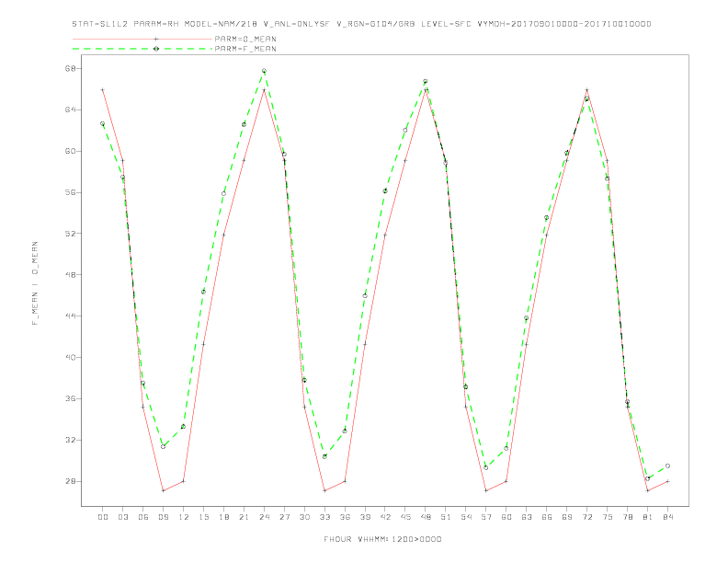Click the PARM=O_MEAN legend label
Screen dimensions: 728x563
(245, 39)
